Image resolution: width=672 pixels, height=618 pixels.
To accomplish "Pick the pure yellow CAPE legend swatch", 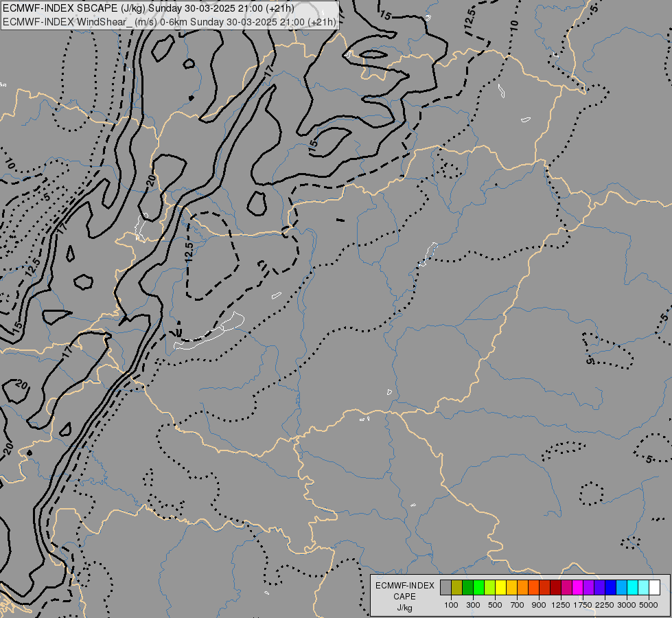I will (500, 588).
